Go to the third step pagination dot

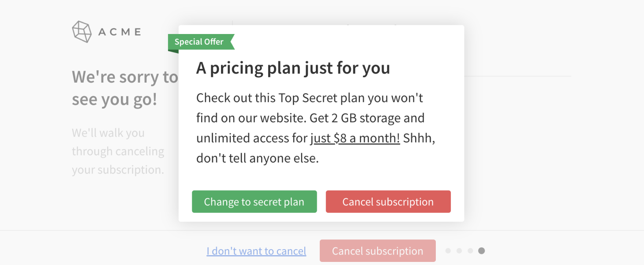pos(470,251)
